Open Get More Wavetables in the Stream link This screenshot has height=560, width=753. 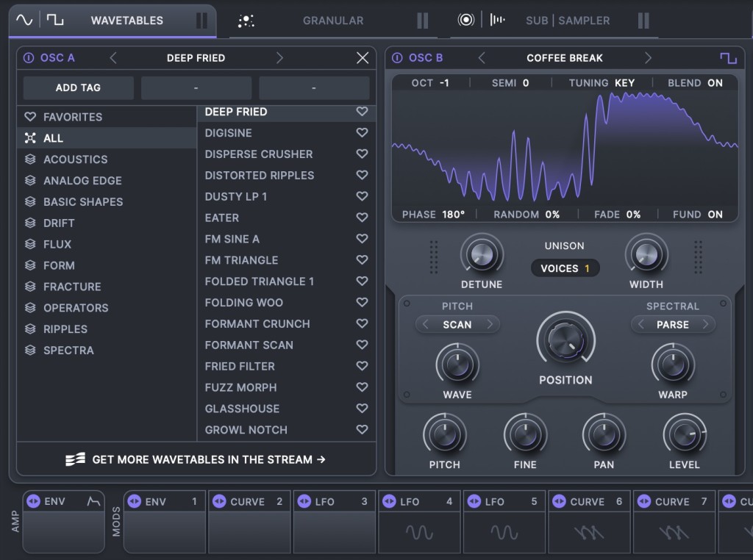(x=208, y=459)
